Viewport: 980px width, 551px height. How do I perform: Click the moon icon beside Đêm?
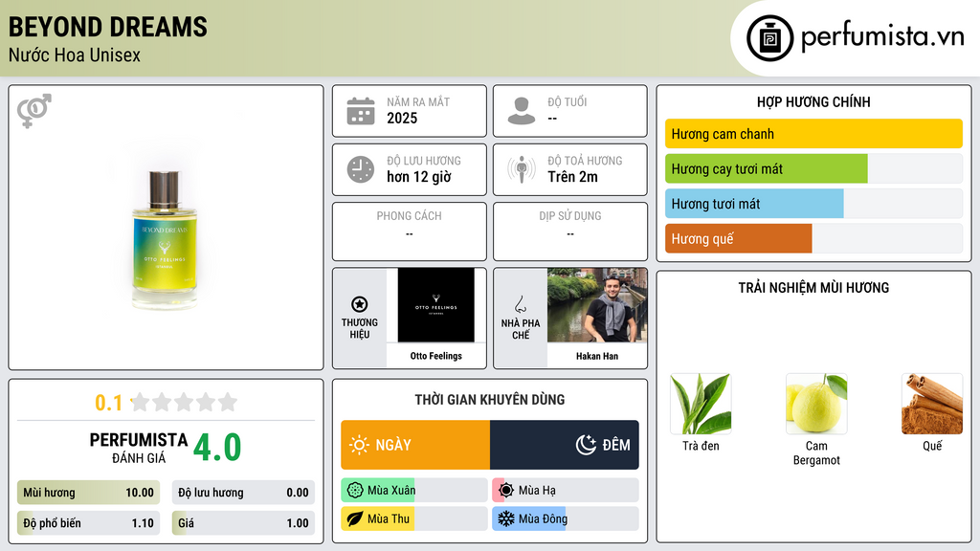pyautogui.click(x=586, y=445)
